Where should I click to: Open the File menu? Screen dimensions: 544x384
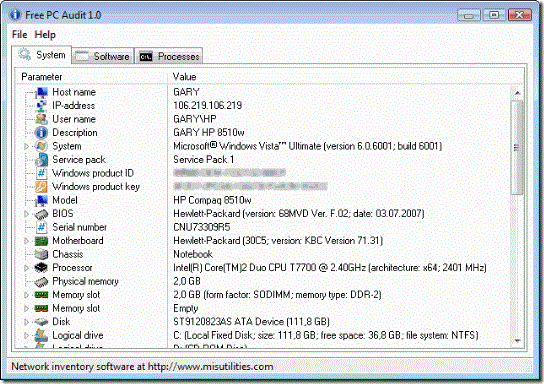(19, 35)
